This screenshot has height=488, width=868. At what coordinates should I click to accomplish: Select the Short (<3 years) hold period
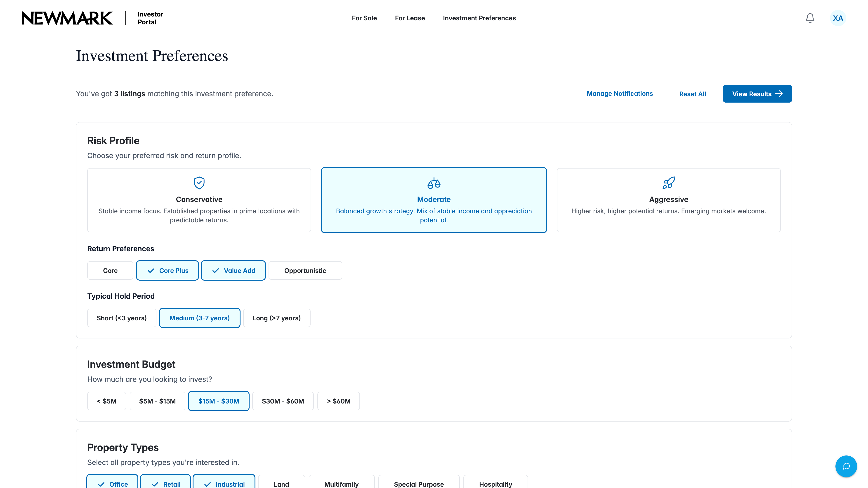pos(122,318)
